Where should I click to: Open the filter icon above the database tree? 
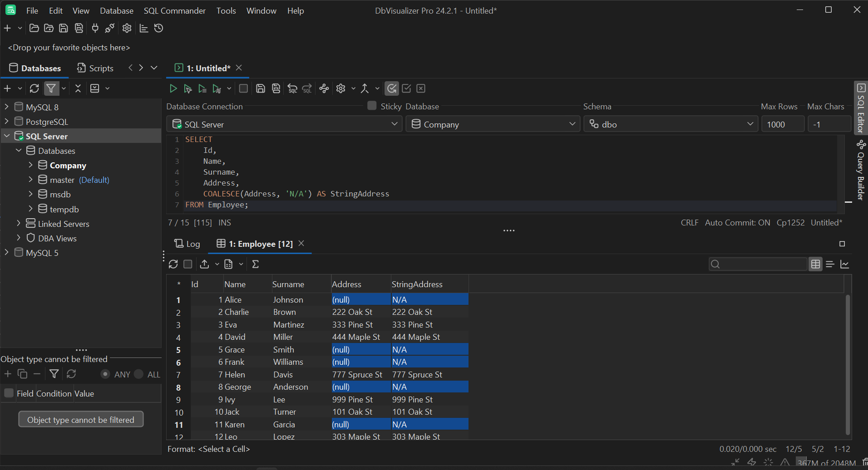coord(51,88)
